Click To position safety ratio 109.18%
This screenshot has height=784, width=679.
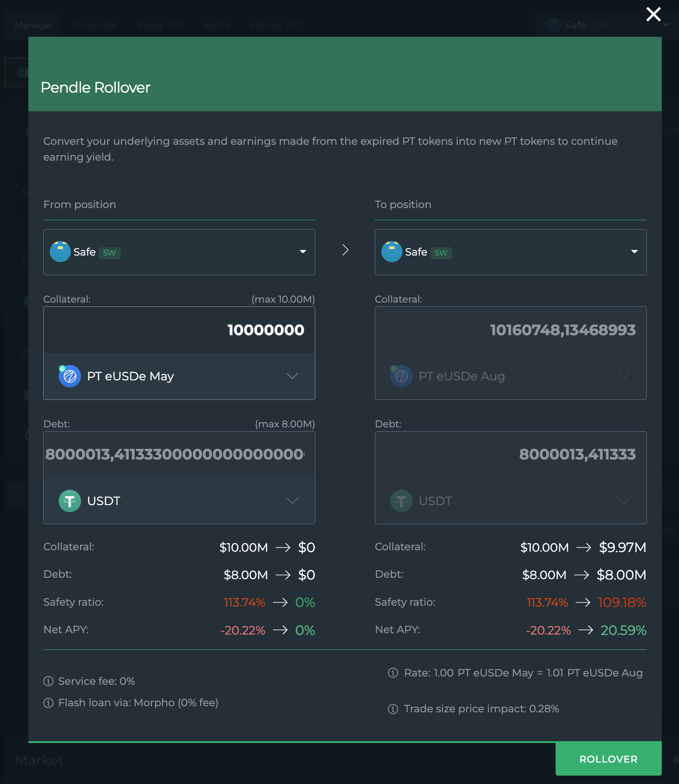coord(622,602)
